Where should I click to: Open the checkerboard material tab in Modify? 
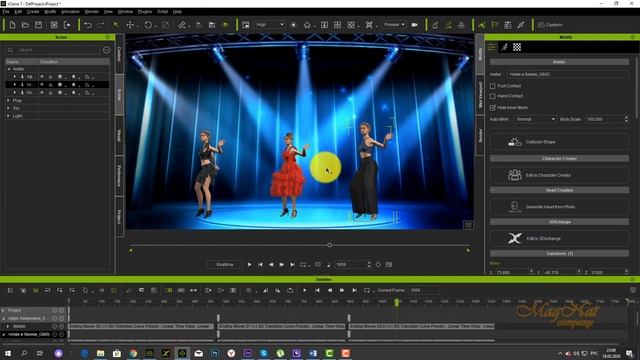[517, 47]
